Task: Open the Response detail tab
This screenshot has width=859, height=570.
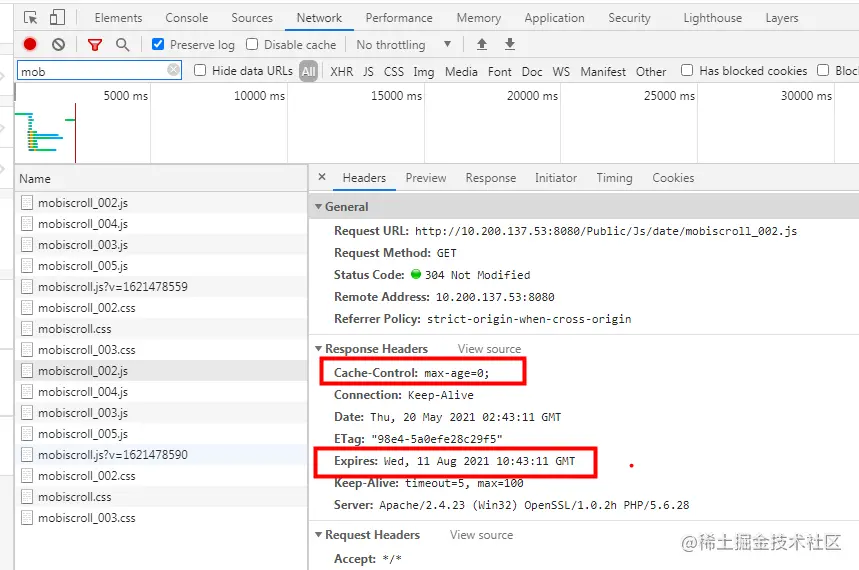Action: click(x=491, y=178)
